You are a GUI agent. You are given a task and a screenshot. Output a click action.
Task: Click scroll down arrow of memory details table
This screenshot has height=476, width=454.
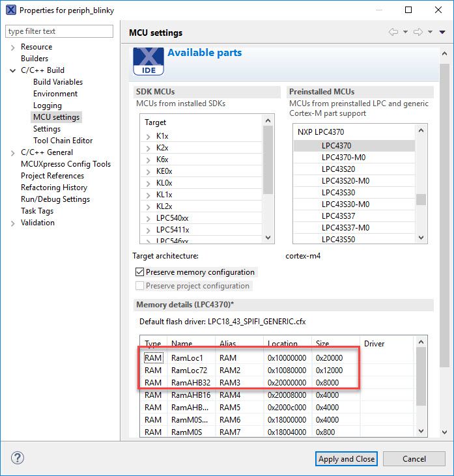(x=421, y=431)
